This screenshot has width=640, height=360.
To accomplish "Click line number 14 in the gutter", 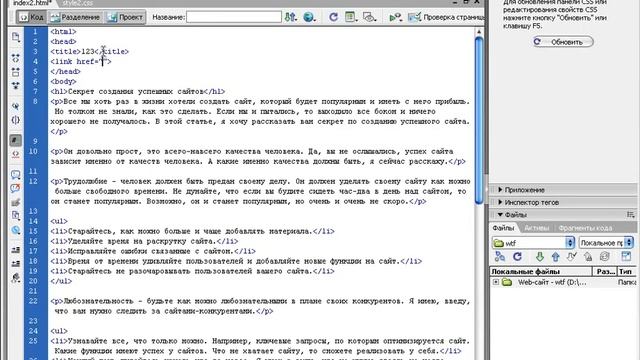I will [x=34, y=221].
